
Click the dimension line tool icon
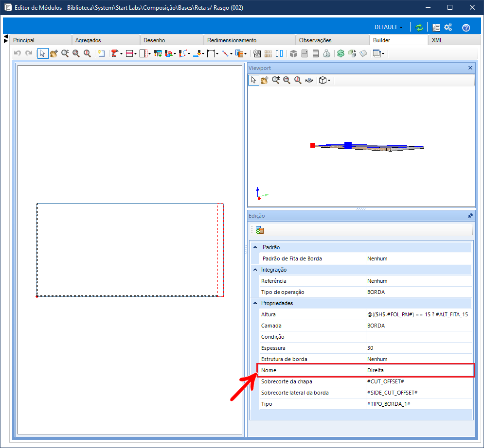[211, 53]
